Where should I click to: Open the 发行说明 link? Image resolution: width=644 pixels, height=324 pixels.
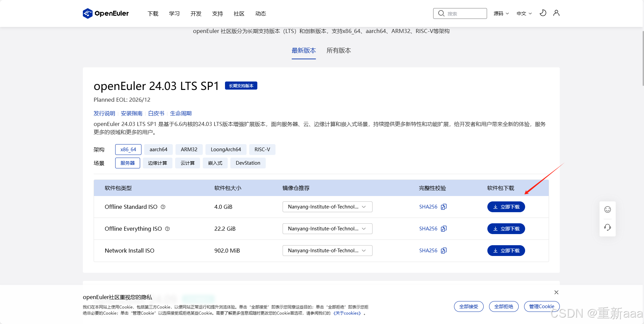pos(104,114)
